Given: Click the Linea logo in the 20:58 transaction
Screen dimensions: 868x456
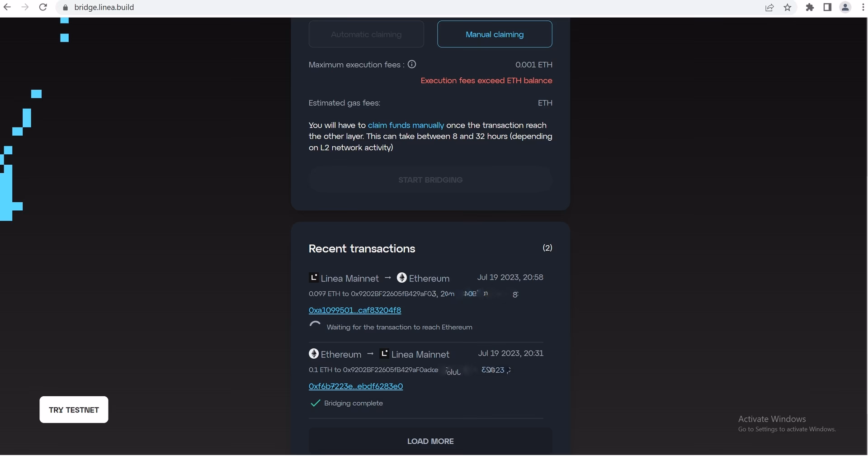Looking at the screenshot, I should coord(313,277).
